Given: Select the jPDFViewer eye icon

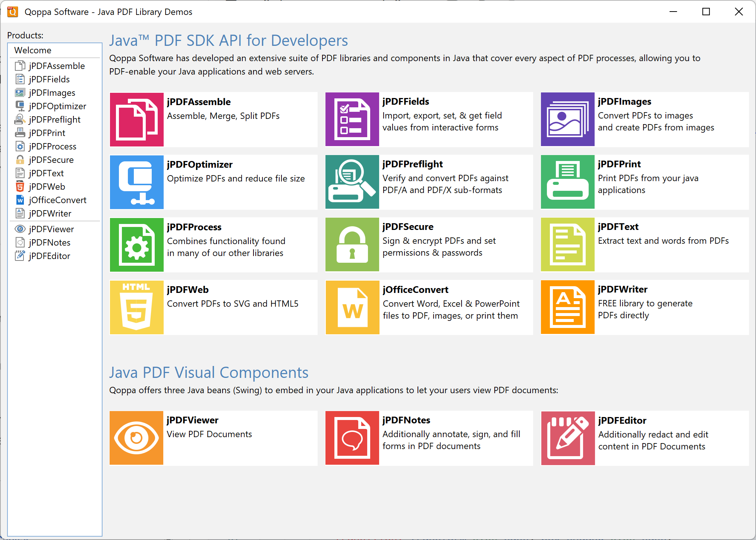Looking at the screenshot, I should coord(136,438).
